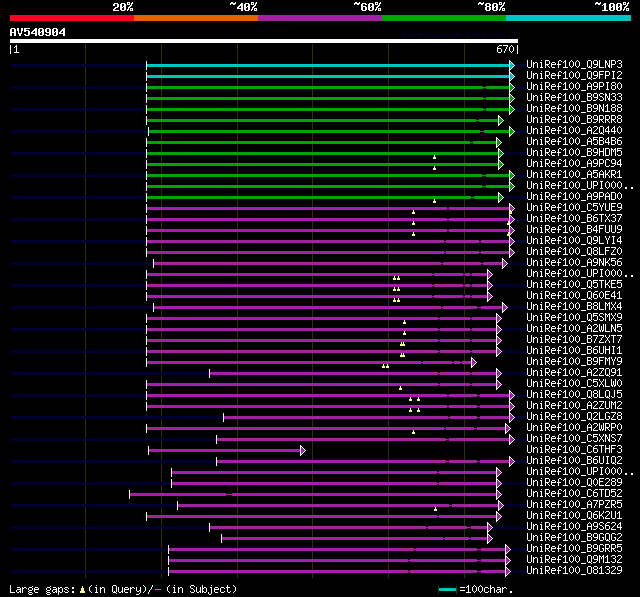
Task: Choose the UniRef100_A2ZQ91 row label
Action: click(x=574, y=373)
